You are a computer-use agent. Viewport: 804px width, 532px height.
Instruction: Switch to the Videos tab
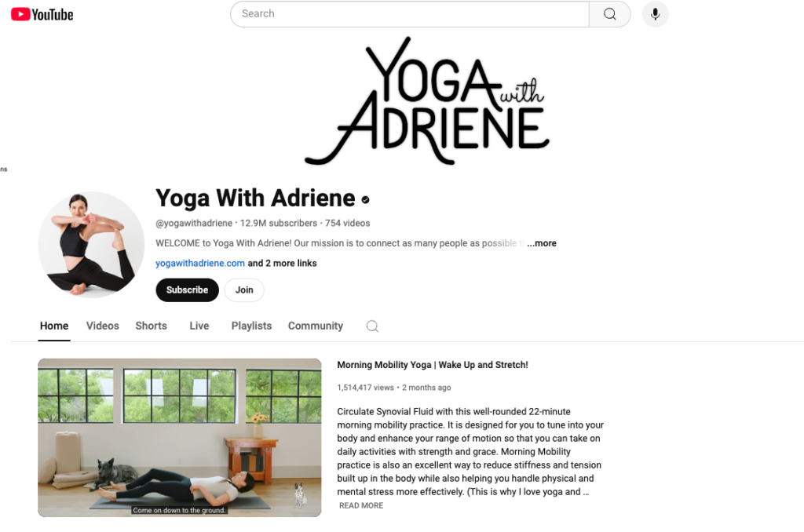103,326
